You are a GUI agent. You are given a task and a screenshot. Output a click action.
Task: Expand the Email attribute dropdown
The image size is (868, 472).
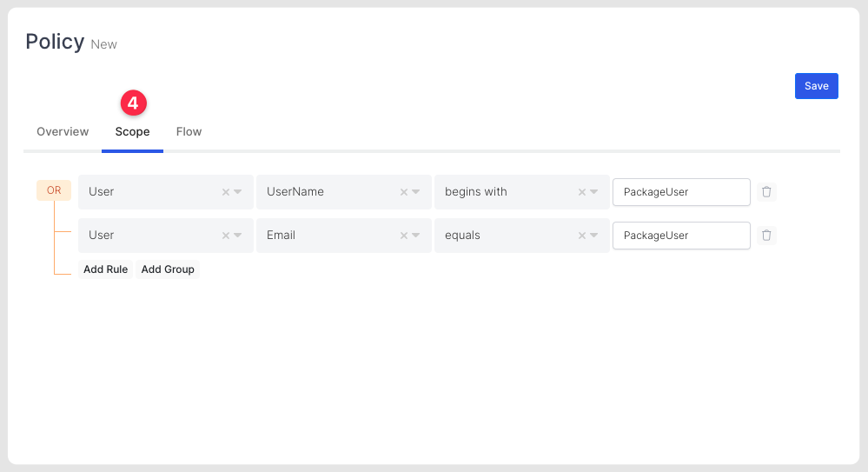[x=416, y=236]
